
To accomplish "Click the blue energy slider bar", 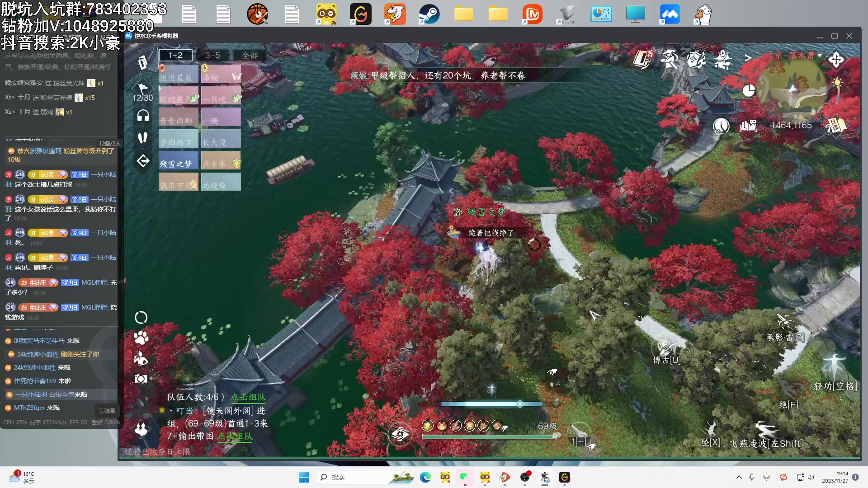I will pos(492,404).
